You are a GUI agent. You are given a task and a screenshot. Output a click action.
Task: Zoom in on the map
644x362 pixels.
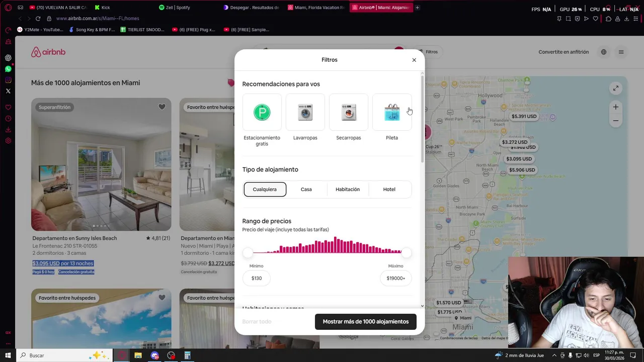[x=615, y=107]
